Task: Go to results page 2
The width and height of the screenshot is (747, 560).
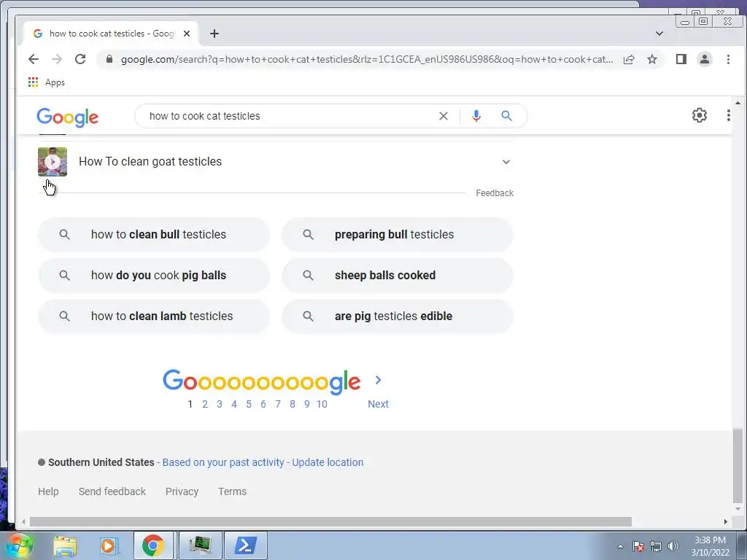Action: click(205, 404)
